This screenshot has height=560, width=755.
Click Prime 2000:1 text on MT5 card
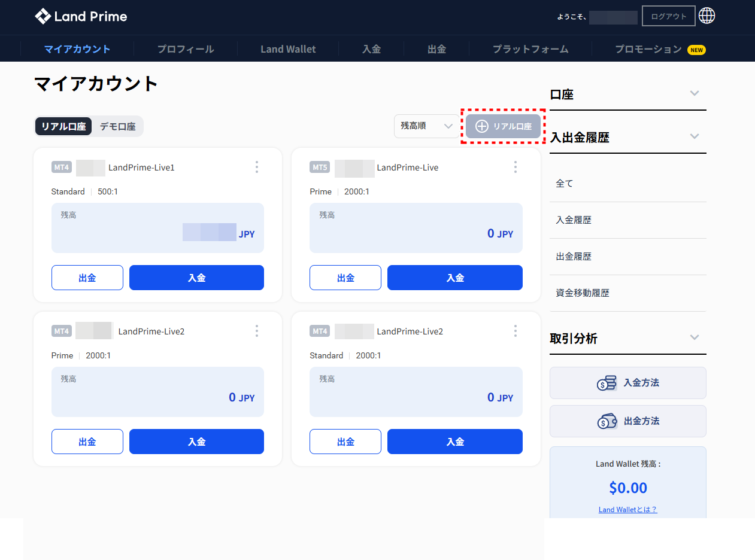click(339, 191)
